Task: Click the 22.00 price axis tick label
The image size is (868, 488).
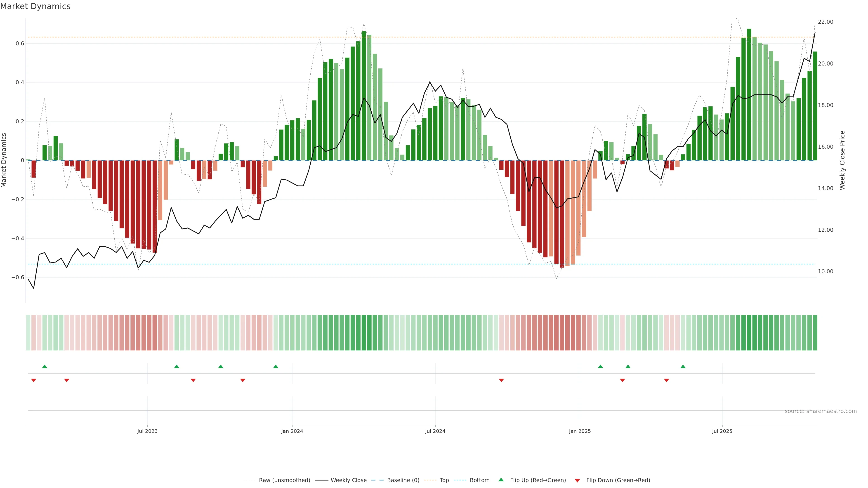Action: click(825, 22)
